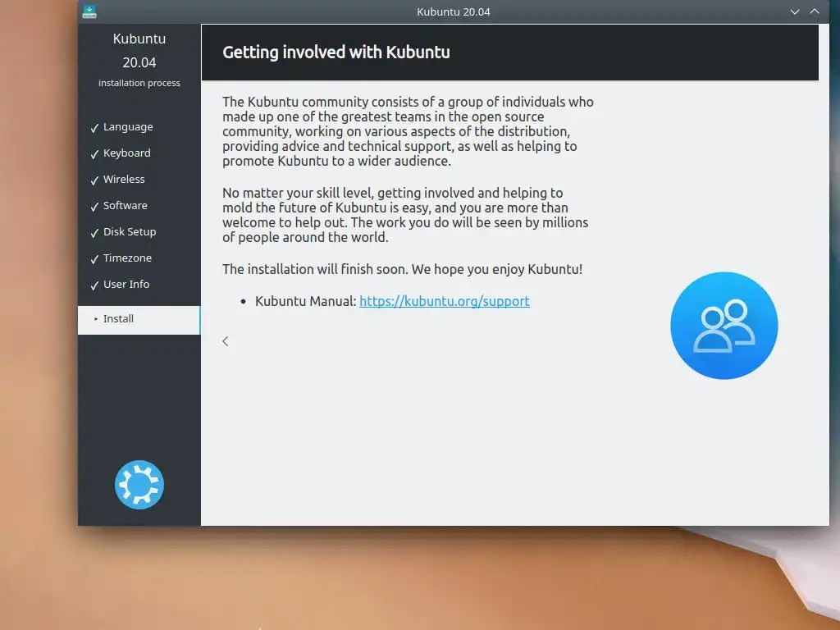Click the Kubuntu gear logo
This screenshot has width=840, height=630.
[x=139, y=485]
